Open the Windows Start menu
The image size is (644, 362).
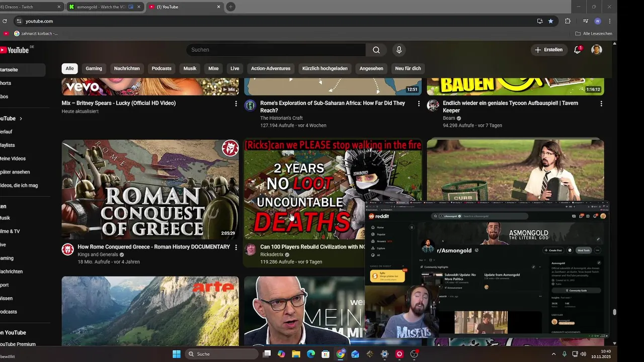pos(177,354)
